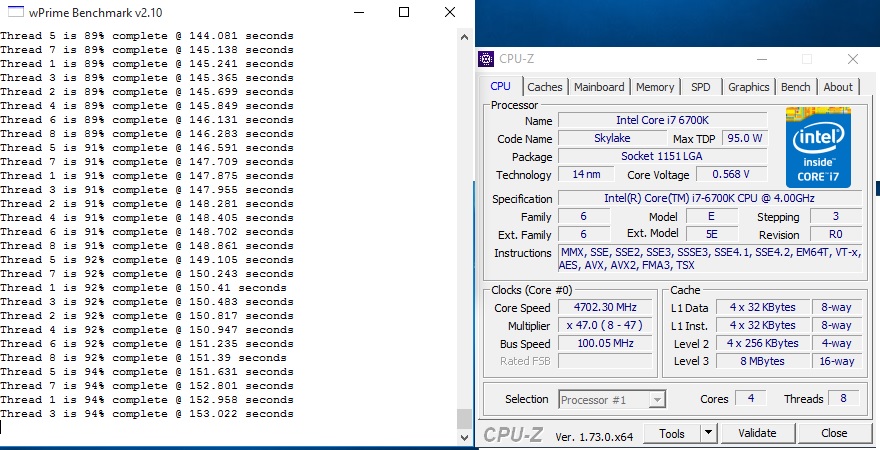Click the line 'Thread 5 is 89% complete @ 144.081 seconds'

147,36
